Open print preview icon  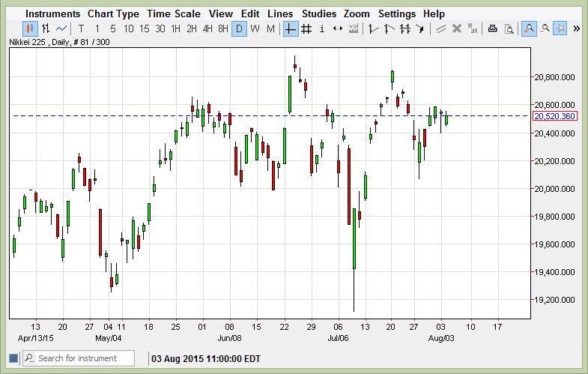pos(509,28)
